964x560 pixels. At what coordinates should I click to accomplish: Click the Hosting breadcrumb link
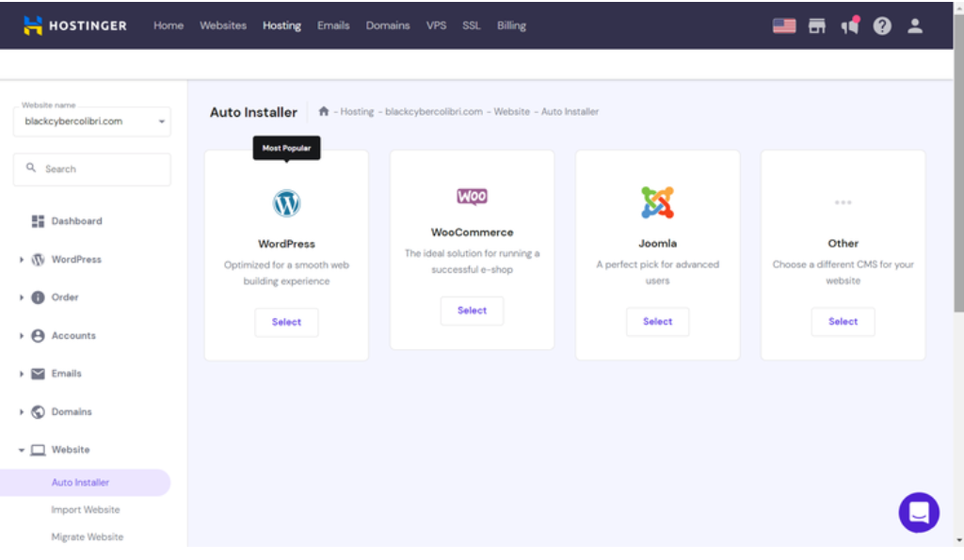357,111
